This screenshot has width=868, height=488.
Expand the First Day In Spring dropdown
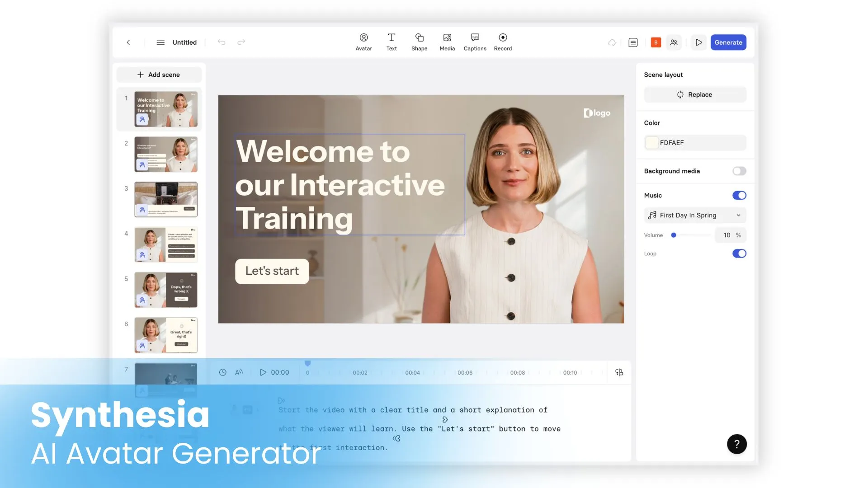[695, 215]
